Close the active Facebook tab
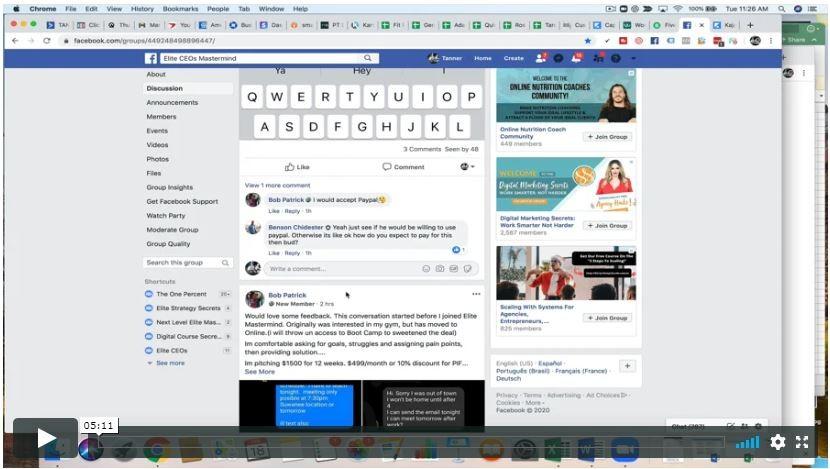This screenshot has width=830, height=469. coord(702,25)
